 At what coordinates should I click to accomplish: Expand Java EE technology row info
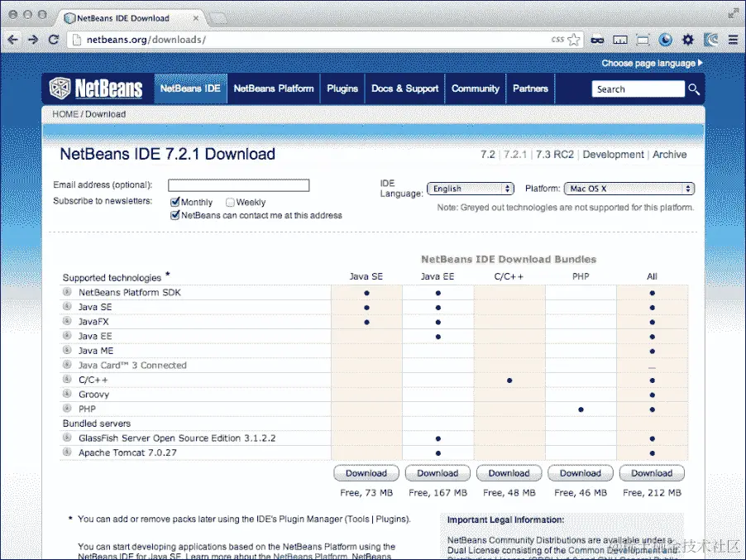(67, 336)
